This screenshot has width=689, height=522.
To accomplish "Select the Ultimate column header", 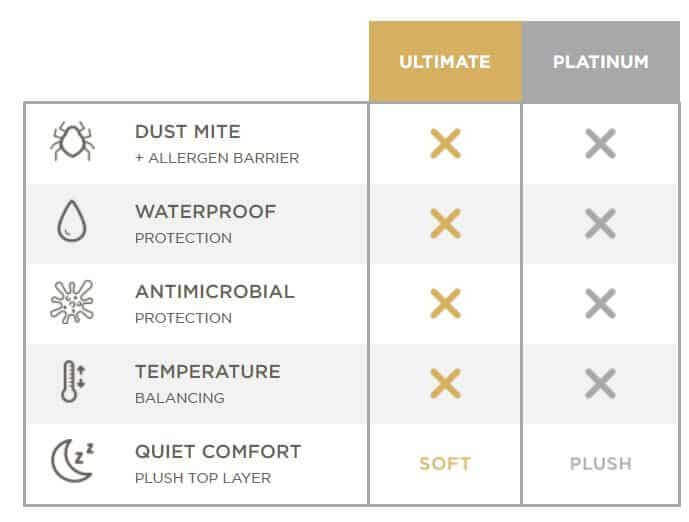I will coord(445,62).
